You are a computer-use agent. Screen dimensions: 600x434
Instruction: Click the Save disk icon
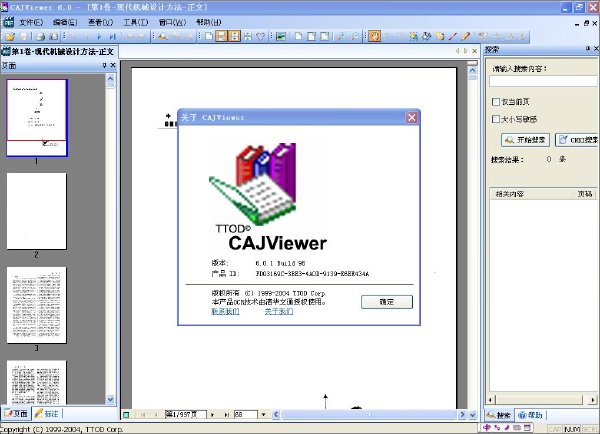[x=24, y=36]
